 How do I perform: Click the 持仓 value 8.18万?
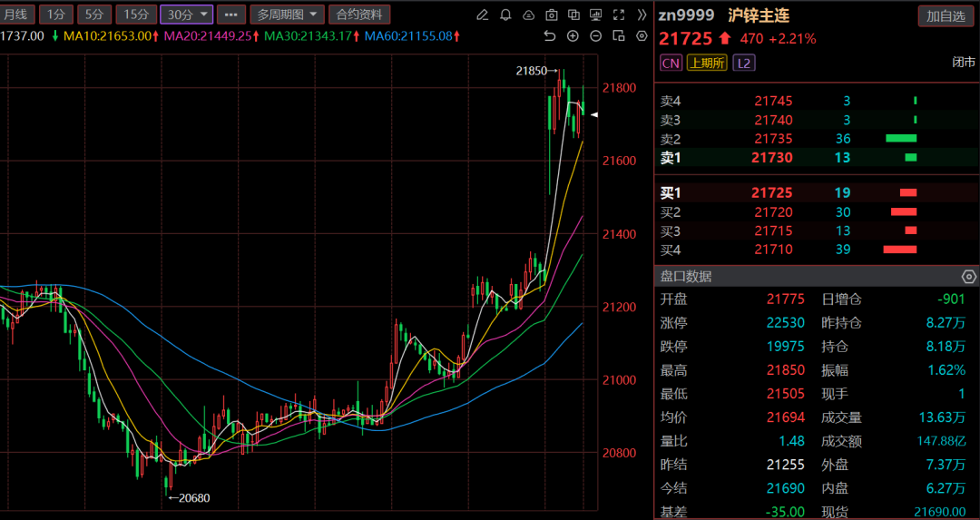946,347
